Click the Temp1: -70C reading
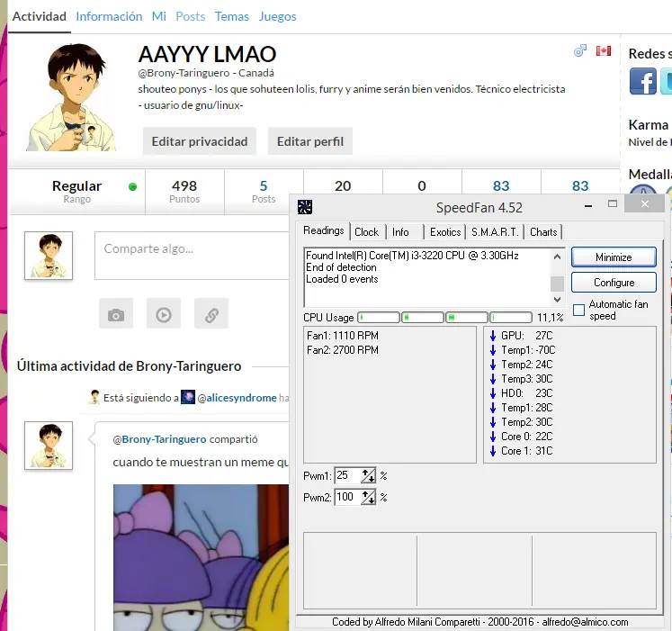 (528, 350)
